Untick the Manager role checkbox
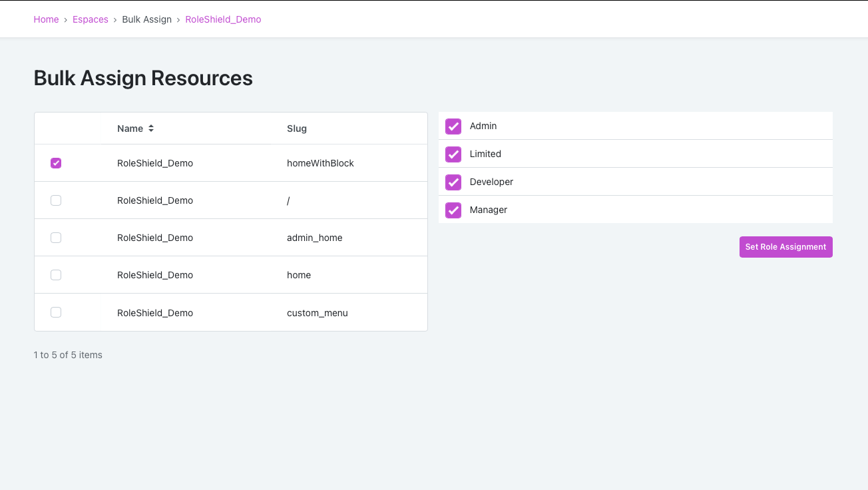 pos(453,210)
